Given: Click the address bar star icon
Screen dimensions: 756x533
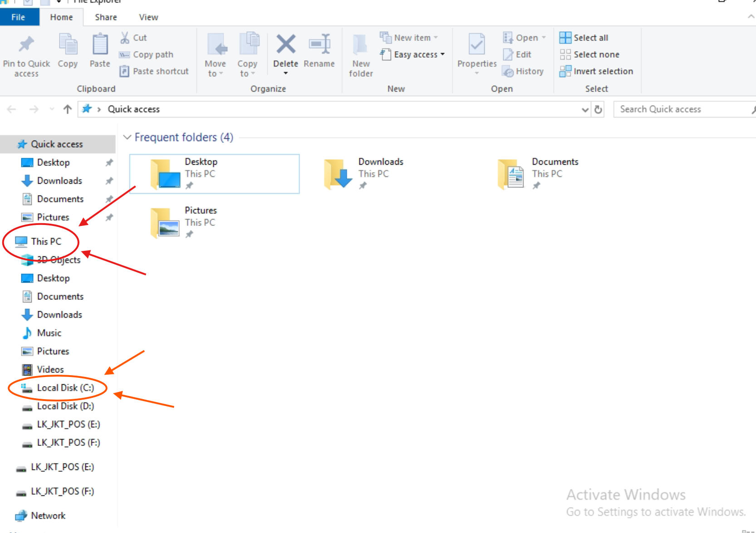Looking at the screenshot, I should click(87, 109).
